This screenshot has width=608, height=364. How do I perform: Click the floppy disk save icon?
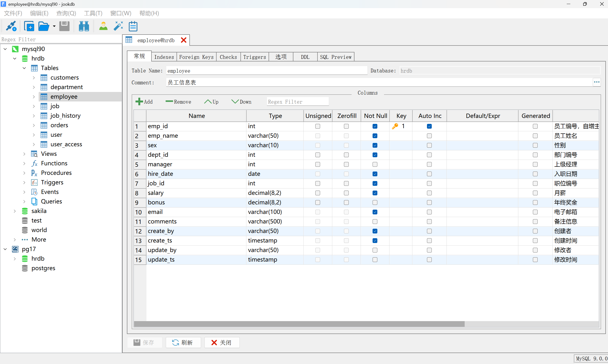[x=64, y=26]
